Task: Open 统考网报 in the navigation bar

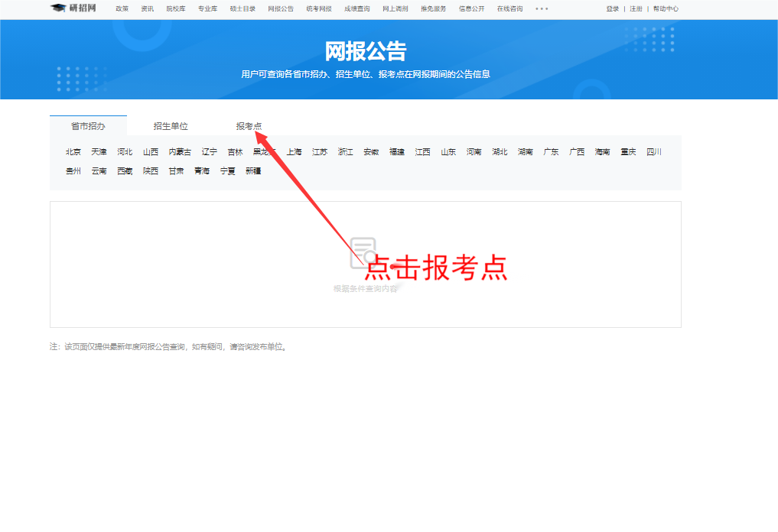Action: (x=319, y=9)
